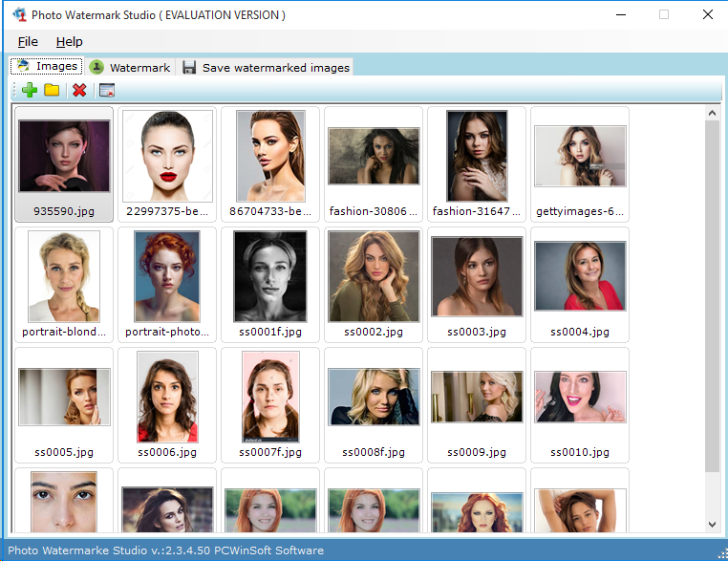Select the 935590.jpg thumbnail

[64, 164]
